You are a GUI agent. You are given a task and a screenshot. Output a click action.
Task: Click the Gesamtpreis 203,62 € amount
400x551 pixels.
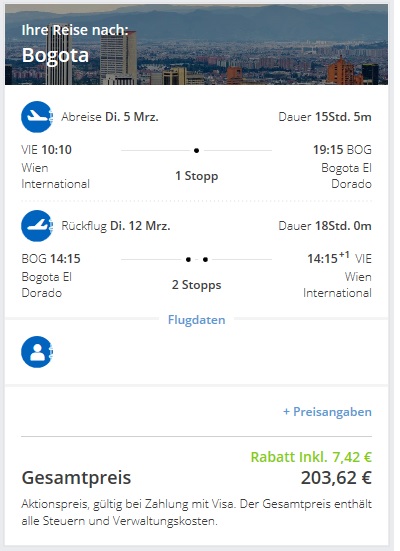click(336, 478)
